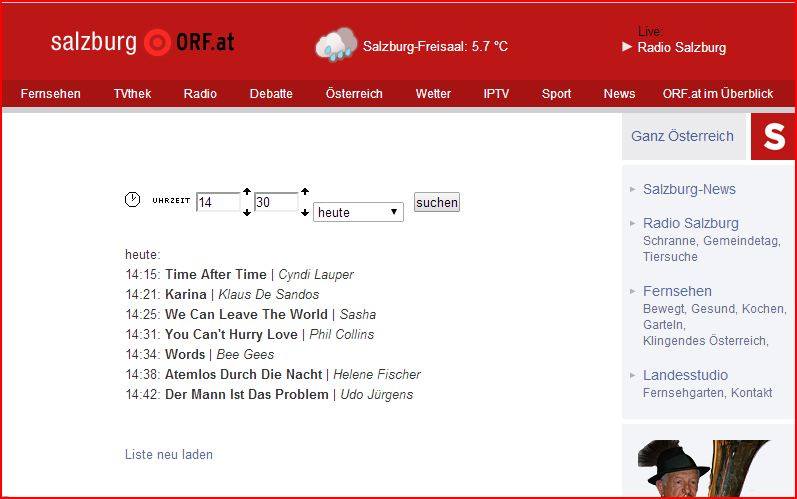Select the Words by Bee Gees entry
Viewport: 797px width, 499px height.
point(200,354)
